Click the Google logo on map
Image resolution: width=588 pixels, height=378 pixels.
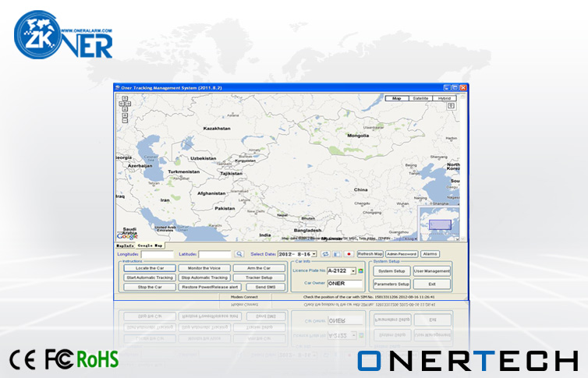[127, 236]
